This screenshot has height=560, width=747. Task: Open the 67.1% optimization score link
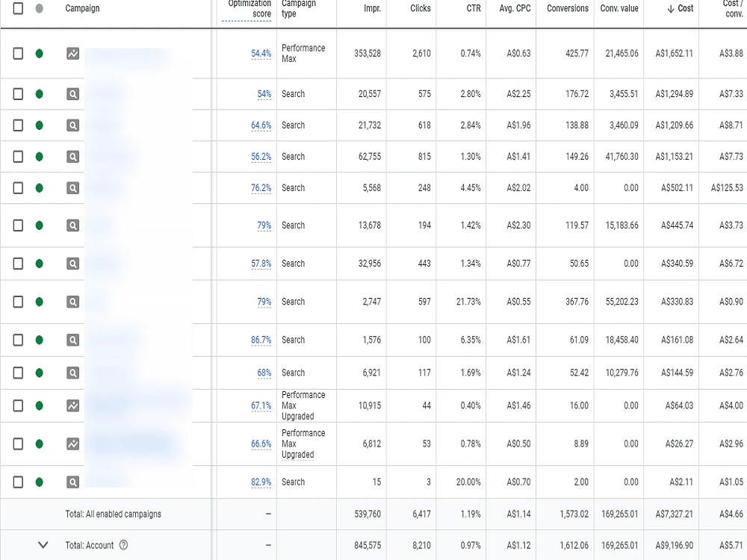point(261,405)
